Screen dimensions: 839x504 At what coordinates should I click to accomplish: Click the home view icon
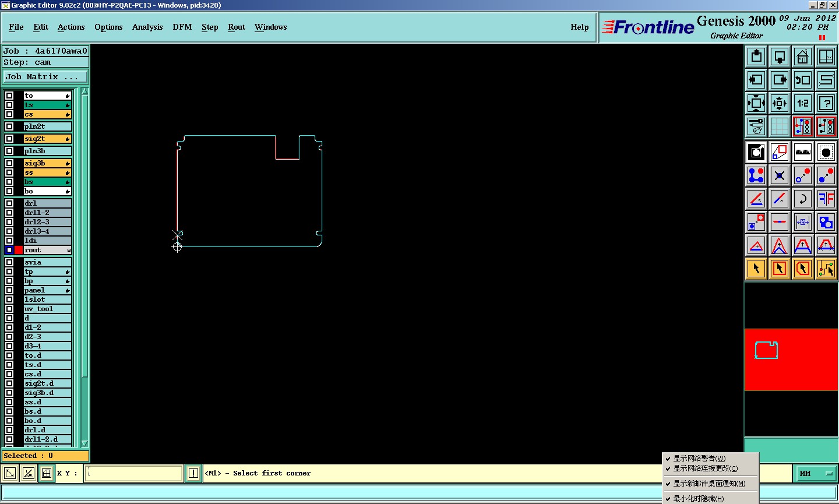pyautogui.click(x=803, y=57)
